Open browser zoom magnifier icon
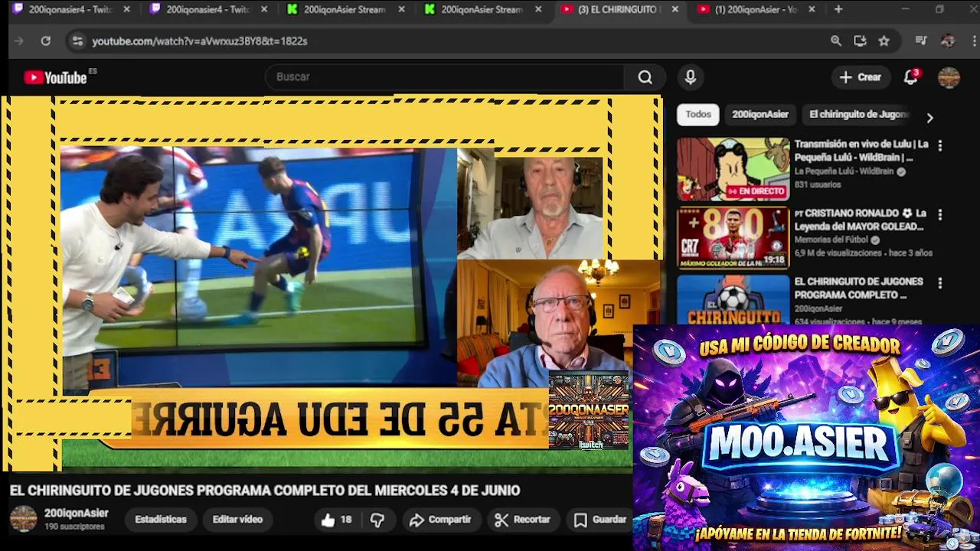 pos(836,41)
